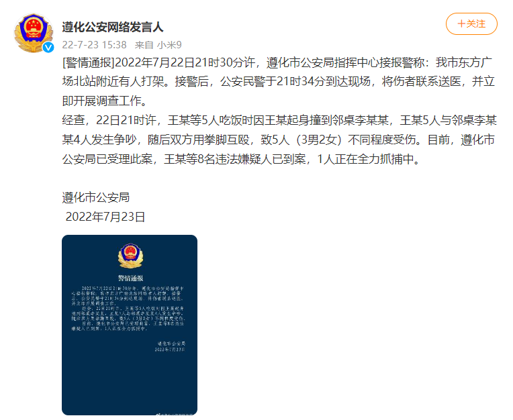
Task: Click the 遵化市公安局 signature below the post
Action: pos(96,197)
